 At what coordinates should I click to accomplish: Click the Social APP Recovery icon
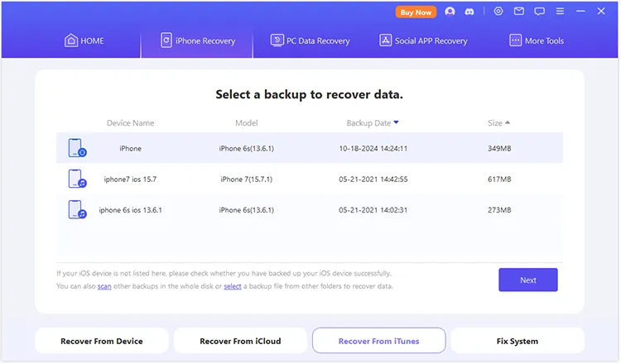coord(385,41)
